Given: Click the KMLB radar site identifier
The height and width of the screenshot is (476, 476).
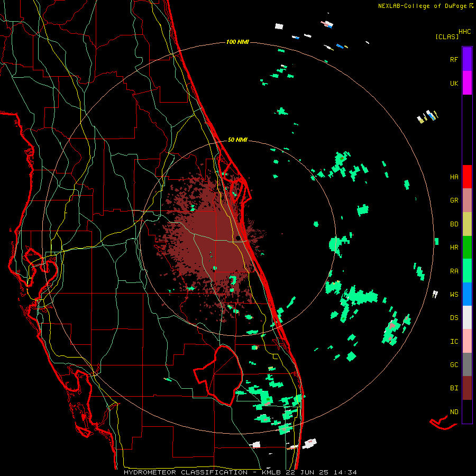Looking at the screenshot, I should click(x=270, y=472).
